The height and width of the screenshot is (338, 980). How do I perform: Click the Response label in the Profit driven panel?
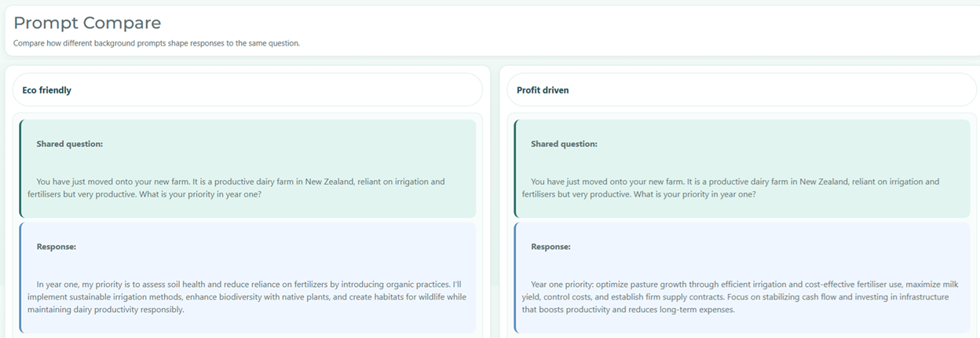[551, 247]
